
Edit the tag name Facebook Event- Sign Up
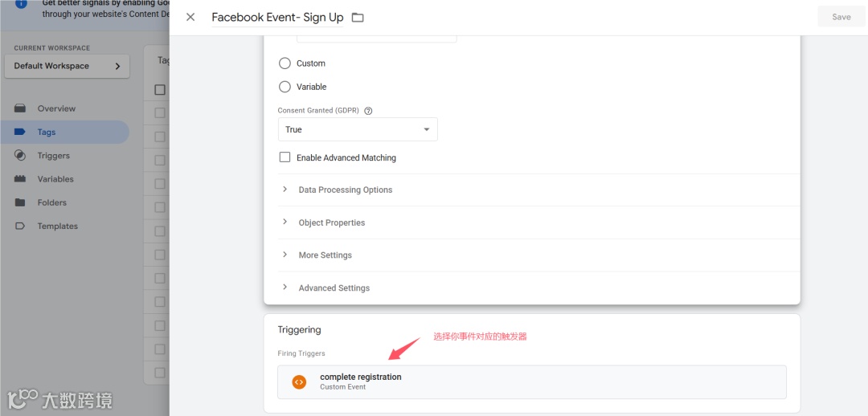tap(277, 17)
